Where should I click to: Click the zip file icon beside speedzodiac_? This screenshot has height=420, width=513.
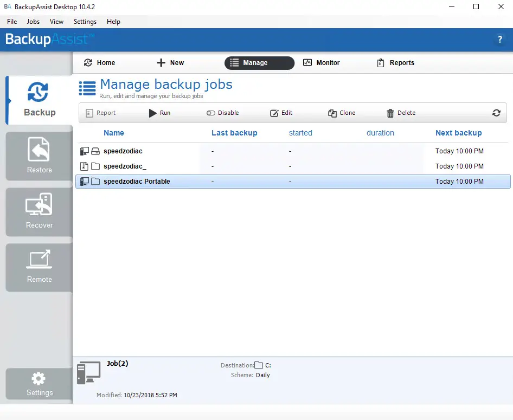[85, 166]
